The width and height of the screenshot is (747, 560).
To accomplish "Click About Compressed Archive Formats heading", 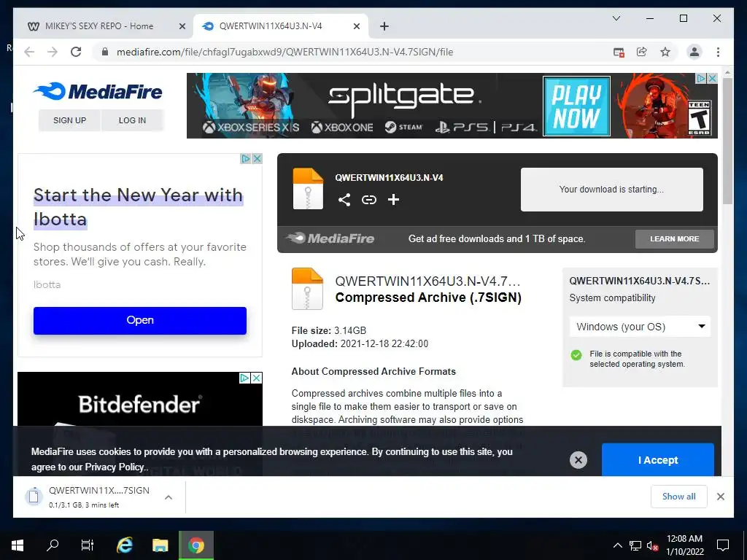I will coord(373,371).
